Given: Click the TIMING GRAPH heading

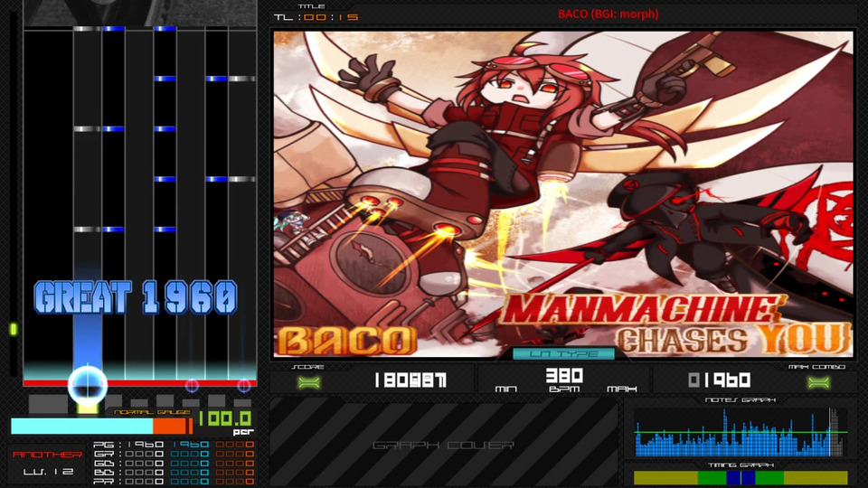Looking at the screenshot, I should coord(741,465).
